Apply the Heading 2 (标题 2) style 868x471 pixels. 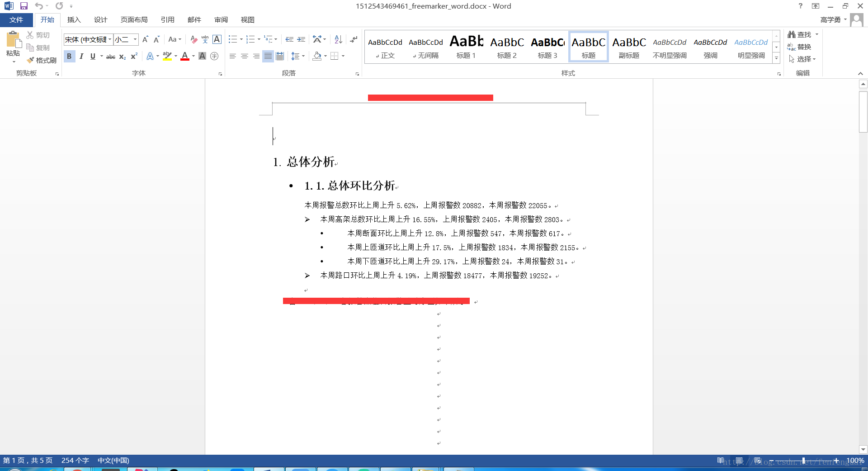pos(507,47)
